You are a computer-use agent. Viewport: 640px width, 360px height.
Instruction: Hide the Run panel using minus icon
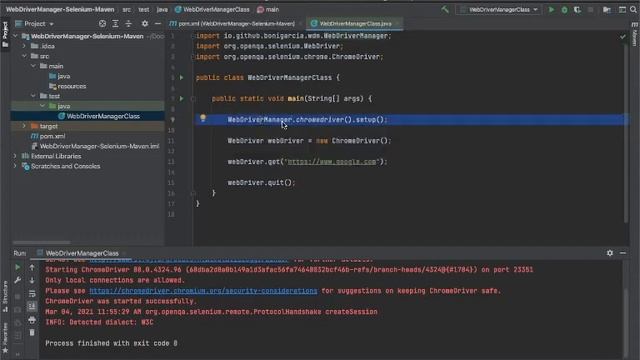coord(623,253)
